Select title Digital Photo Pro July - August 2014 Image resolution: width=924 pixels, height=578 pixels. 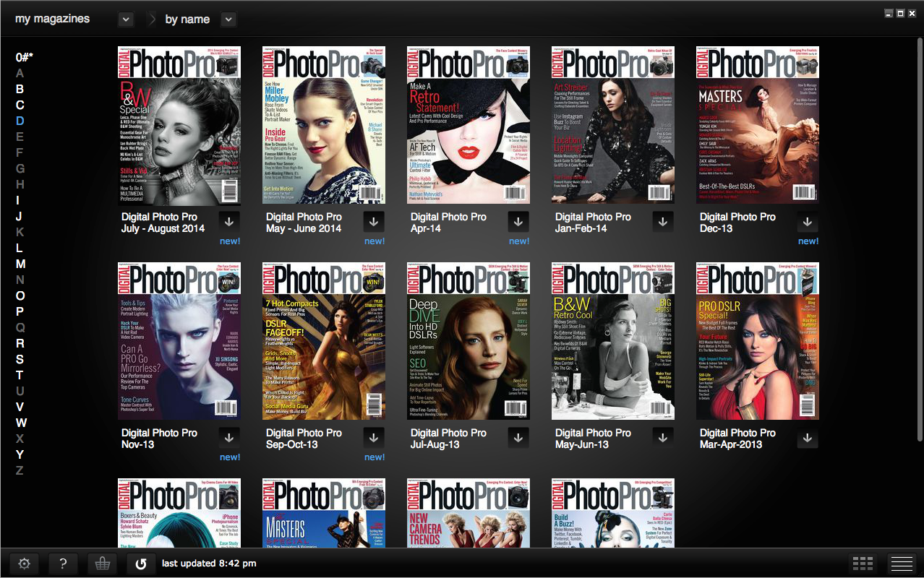163,223
